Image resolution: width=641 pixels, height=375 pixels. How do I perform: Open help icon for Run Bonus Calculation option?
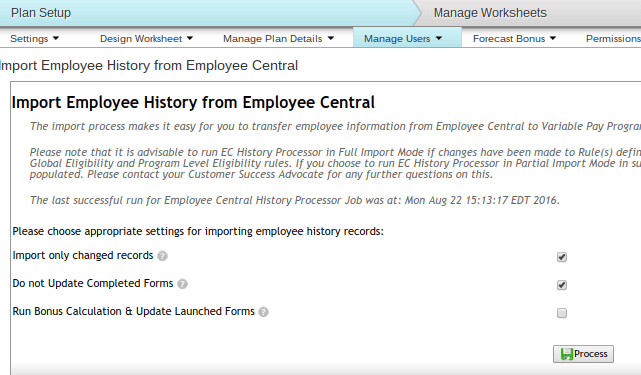pyautogui.click(x=264, y=312)
